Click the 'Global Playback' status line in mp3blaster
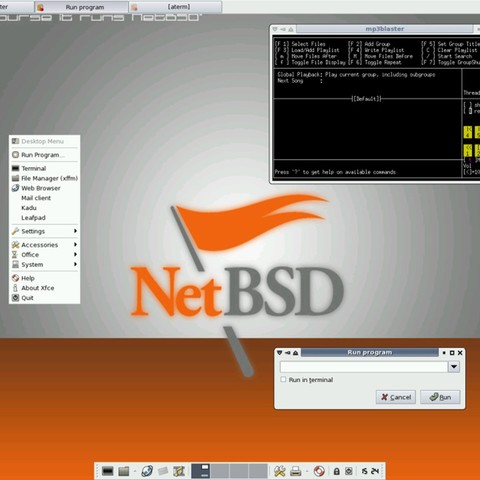The image size is (480, 480). (356, 75)
